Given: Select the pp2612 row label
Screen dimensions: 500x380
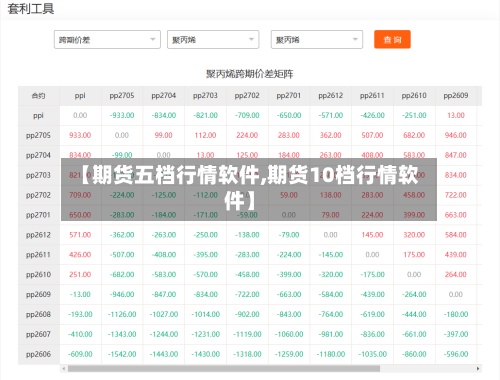Looking at the screenshot, I should point(38,235).
